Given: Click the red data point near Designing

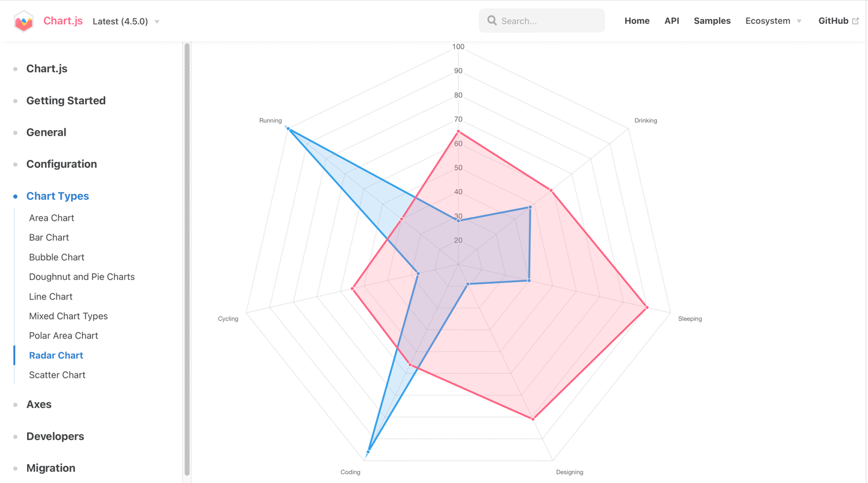Looking at the screenshot, I should (533, 419).
